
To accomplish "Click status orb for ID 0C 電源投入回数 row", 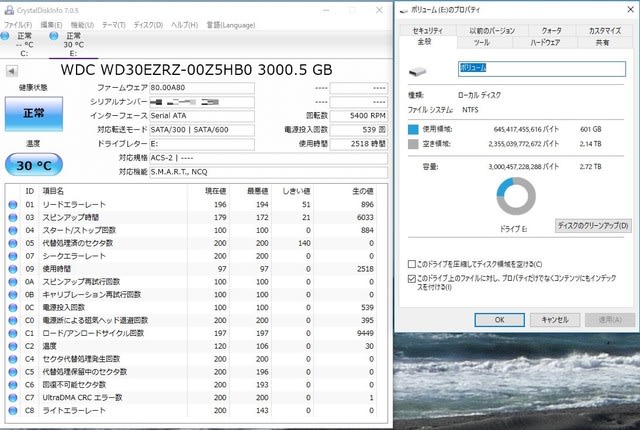I will click(13, 308).
